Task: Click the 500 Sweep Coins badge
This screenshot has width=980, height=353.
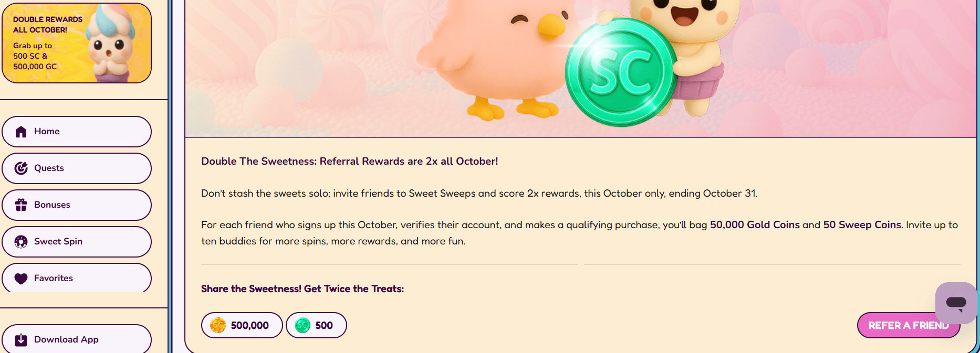Action: pos(316,325)
